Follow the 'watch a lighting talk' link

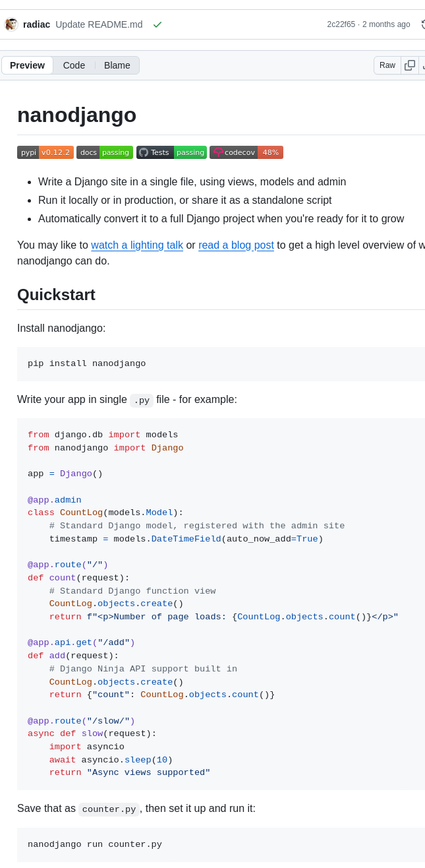coord(137,245)
